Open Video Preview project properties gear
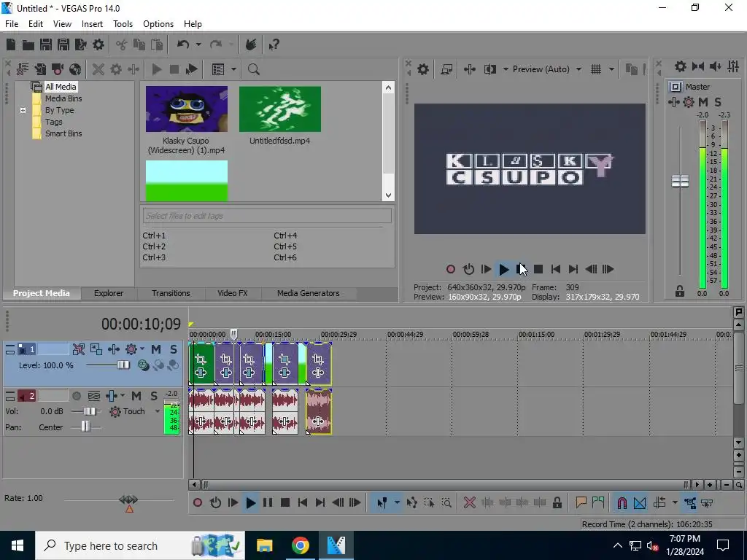Image resolution: width=747 pixels, height=560 pixels. pyautogui.click(x=423, y=69)
